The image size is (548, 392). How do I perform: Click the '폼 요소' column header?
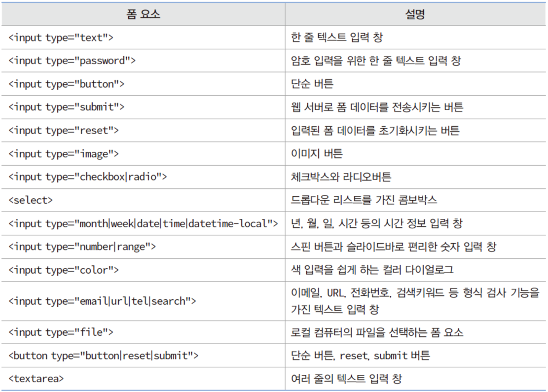144,14
